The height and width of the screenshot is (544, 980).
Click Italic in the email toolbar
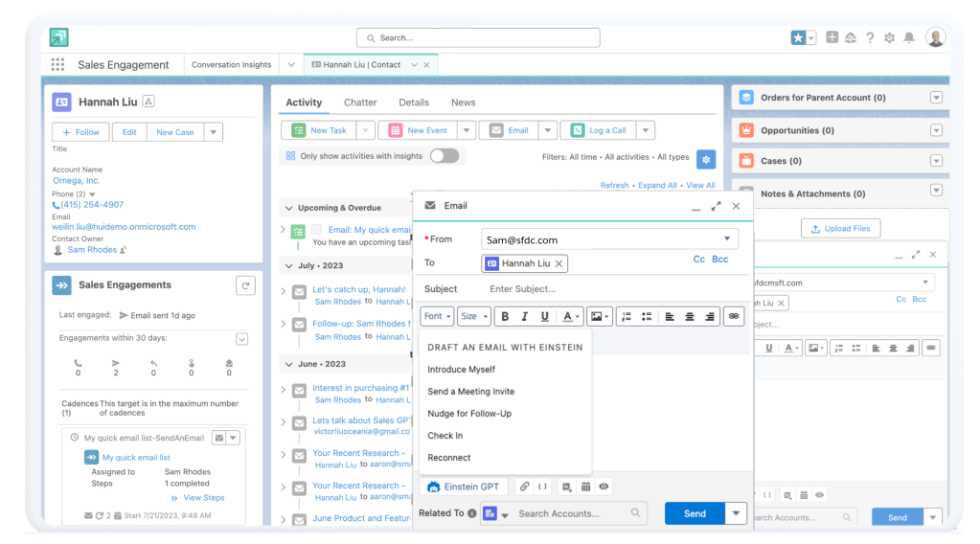pyautogui.click(x=525, y=317)
